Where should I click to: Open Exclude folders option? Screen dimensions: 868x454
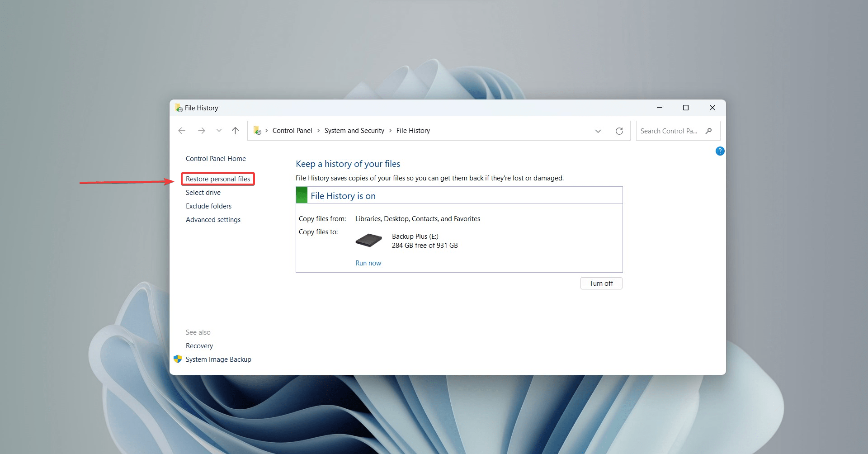[x=208, y=206]
